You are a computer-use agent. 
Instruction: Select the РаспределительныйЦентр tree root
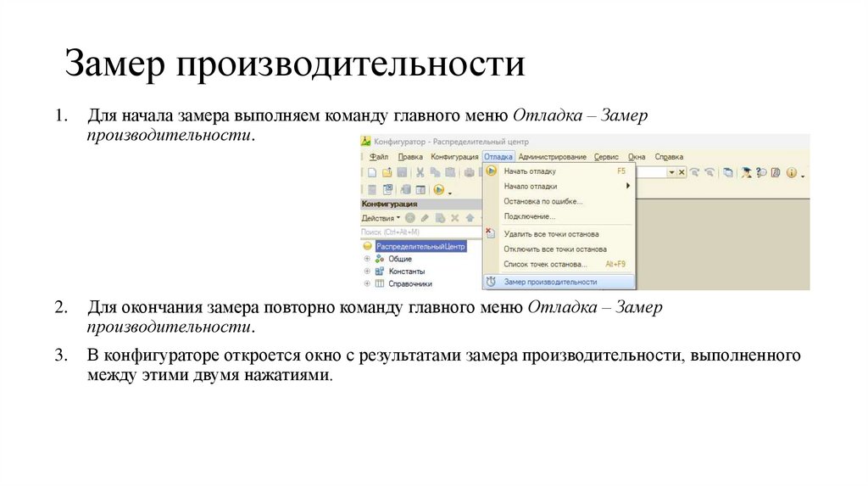420,247
